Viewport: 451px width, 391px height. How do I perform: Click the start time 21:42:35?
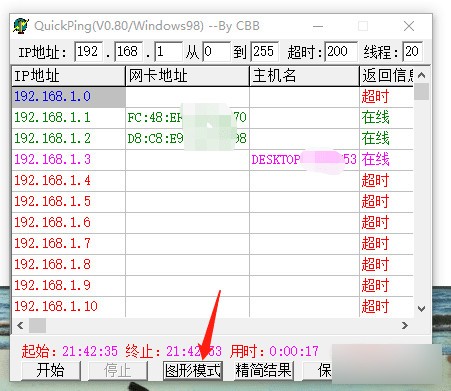click(x=90, y=351)
